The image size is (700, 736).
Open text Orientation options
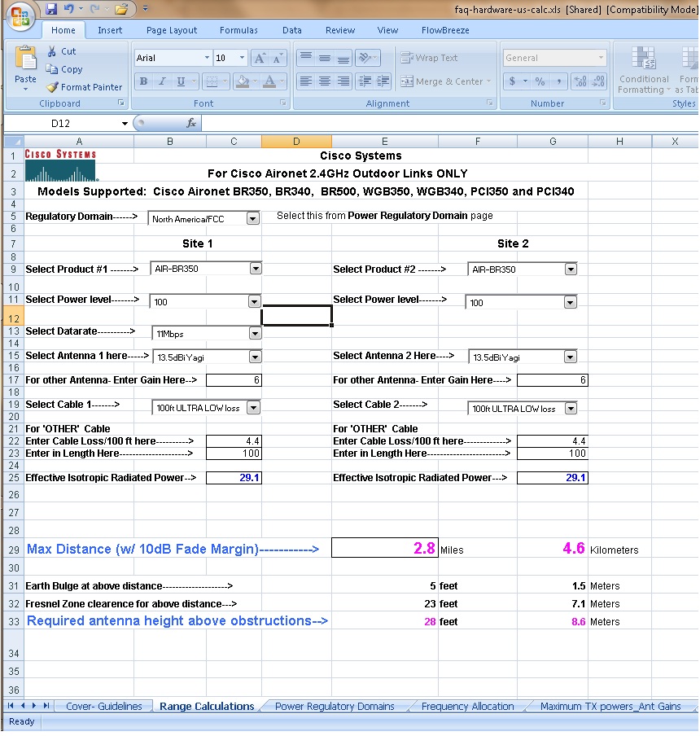(367, 58)
